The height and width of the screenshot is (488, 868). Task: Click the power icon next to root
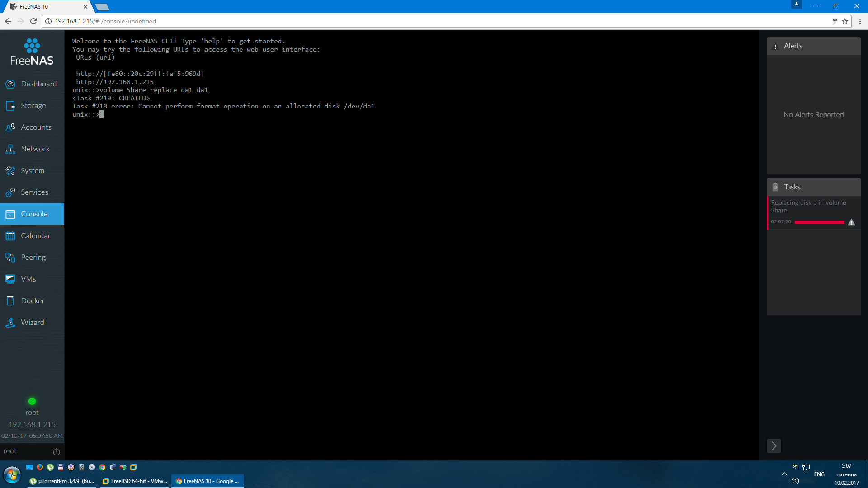(57, 451)
